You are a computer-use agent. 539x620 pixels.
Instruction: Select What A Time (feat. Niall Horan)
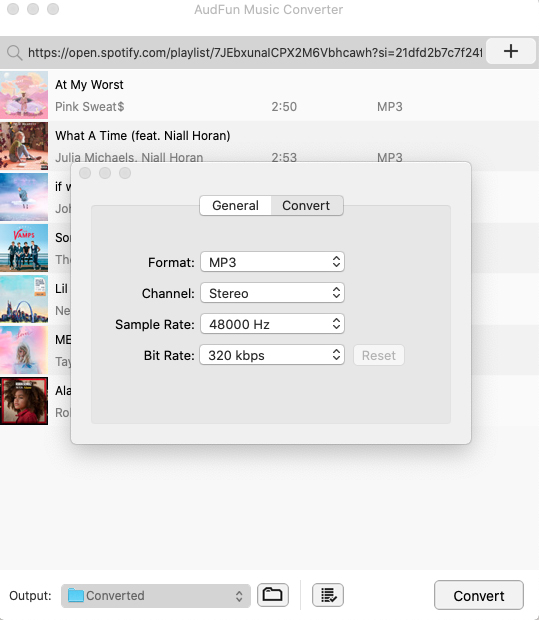143,136
